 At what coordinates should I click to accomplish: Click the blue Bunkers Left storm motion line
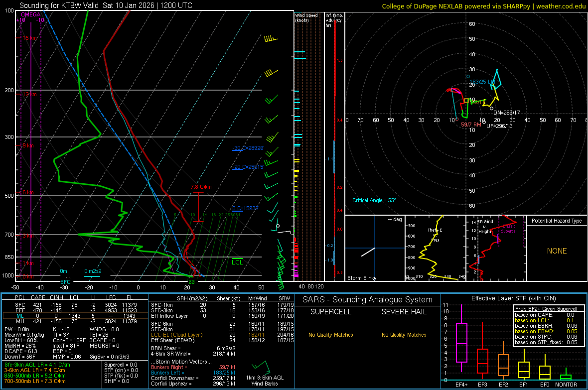click(x=193, y=373)
